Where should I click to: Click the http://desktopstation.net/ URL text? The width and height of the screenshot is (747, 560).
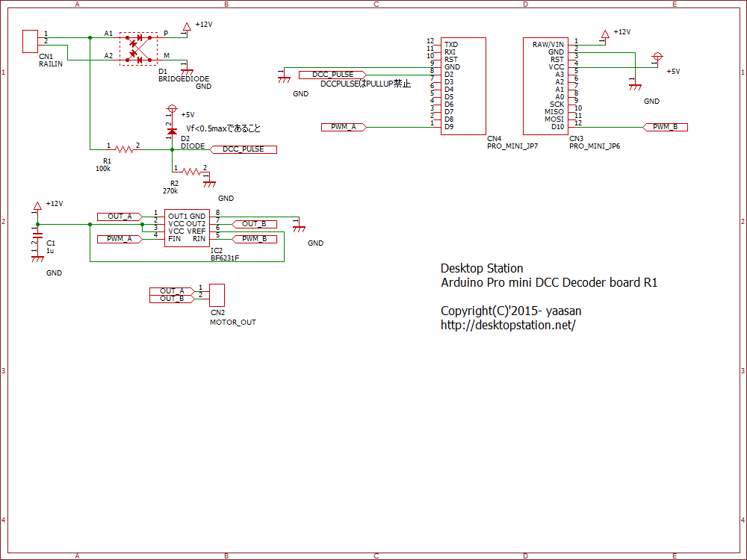point(508,326)
